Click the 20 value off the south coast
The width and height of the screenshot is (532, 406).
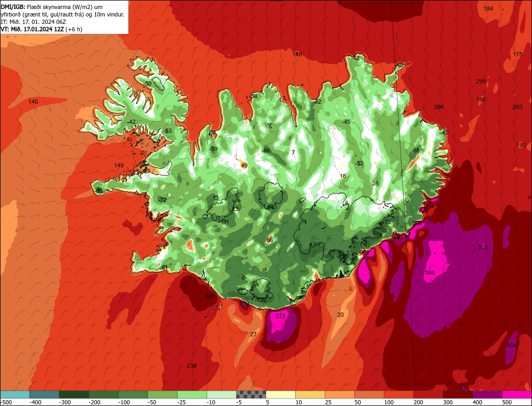click(340, 315)
